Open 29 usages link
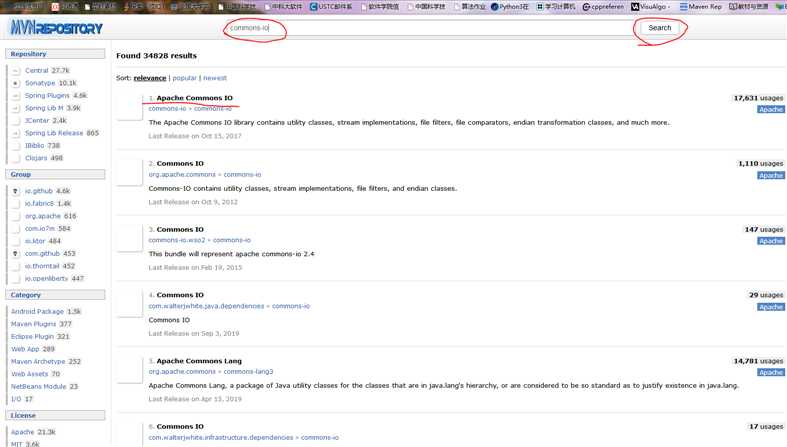Screen dimensions: 787x447 point(766,295)
